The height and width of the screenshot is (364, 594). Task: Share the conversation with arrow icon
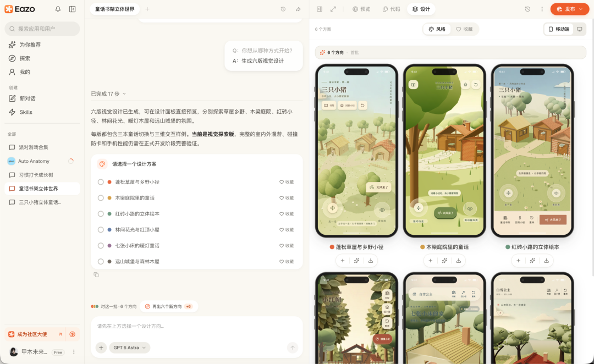click(x=298, y=9)
